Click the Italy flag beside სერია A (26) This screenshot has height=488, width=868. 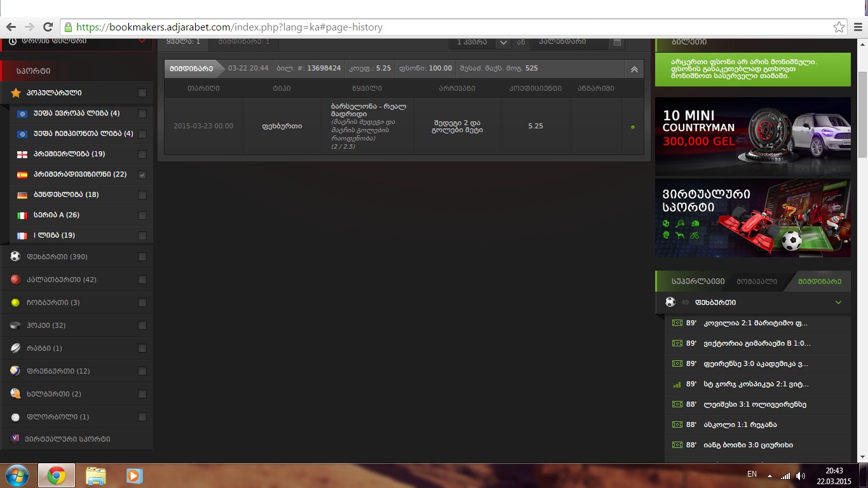[x=22, y=215]
